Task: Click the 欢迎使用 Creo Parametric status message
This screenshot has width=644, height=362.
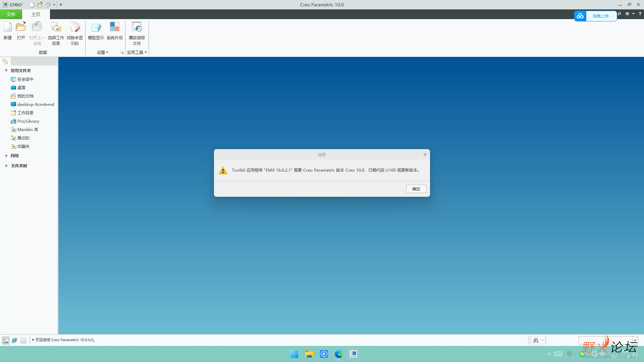Action: click(65, 340)
